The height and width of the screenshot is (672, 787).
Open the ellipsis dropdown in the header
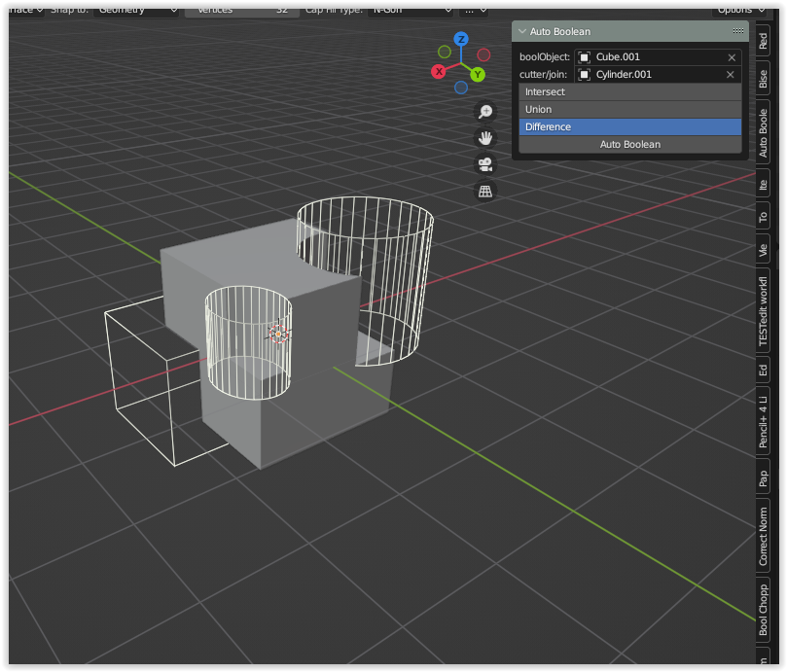point(474,12)
